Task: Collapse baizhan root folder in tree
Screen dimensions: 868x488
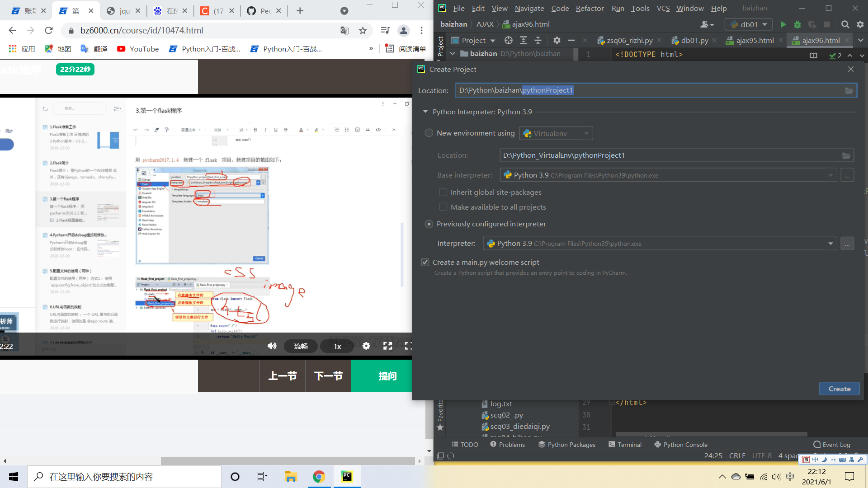Action: pyautogui.click(x=453, y=54)
